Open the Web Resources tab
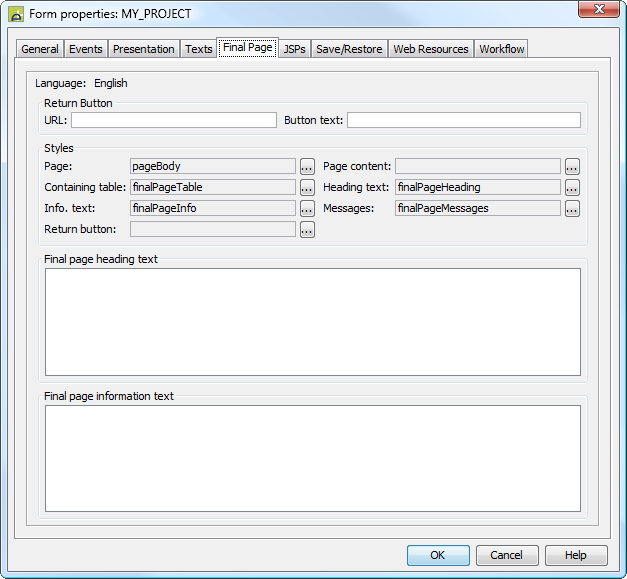This screenshot has width=627, height=579. tap(431, 49)
